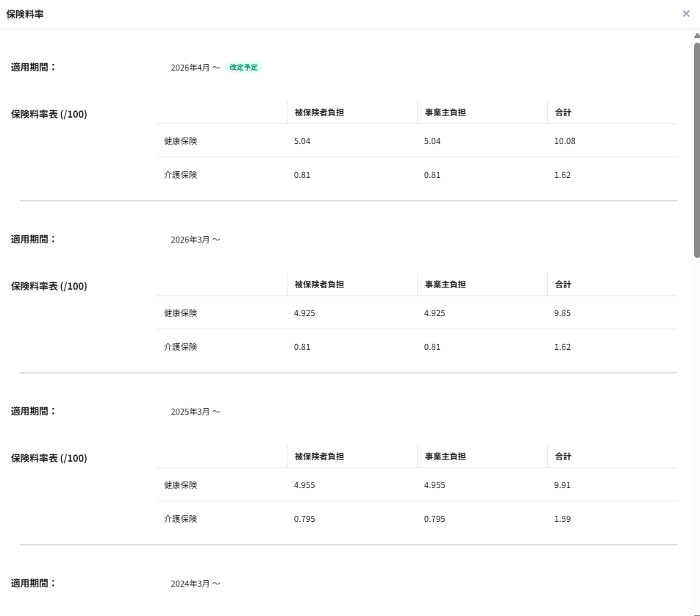The image size is (700, 616).
Task: Click 被保険者負担 header in the 2026年4月 table
Action: [319, 112]
